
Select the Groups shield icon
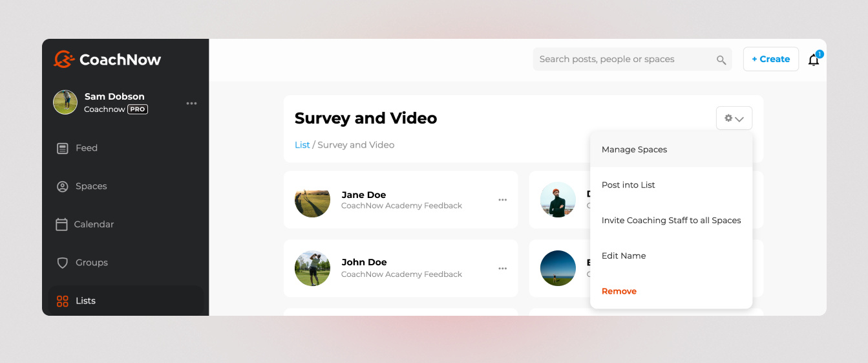pyautogui.click(x=63, y=263)
